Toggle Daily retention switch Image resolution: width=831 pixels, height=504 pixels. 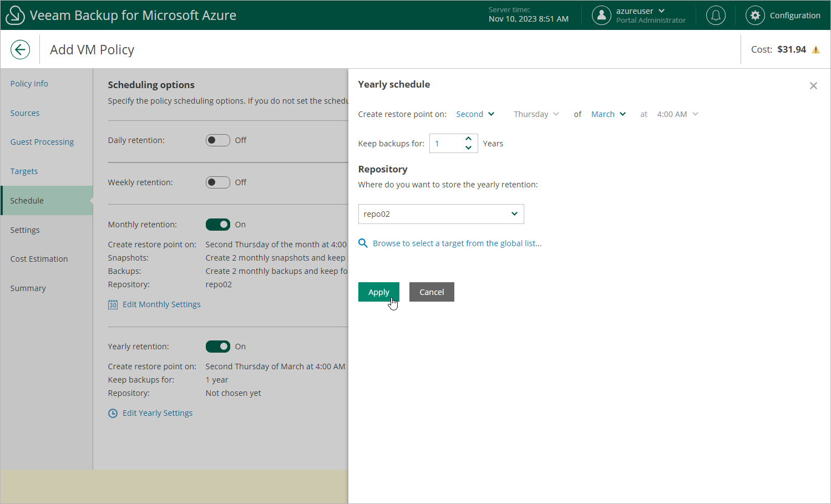218,140
